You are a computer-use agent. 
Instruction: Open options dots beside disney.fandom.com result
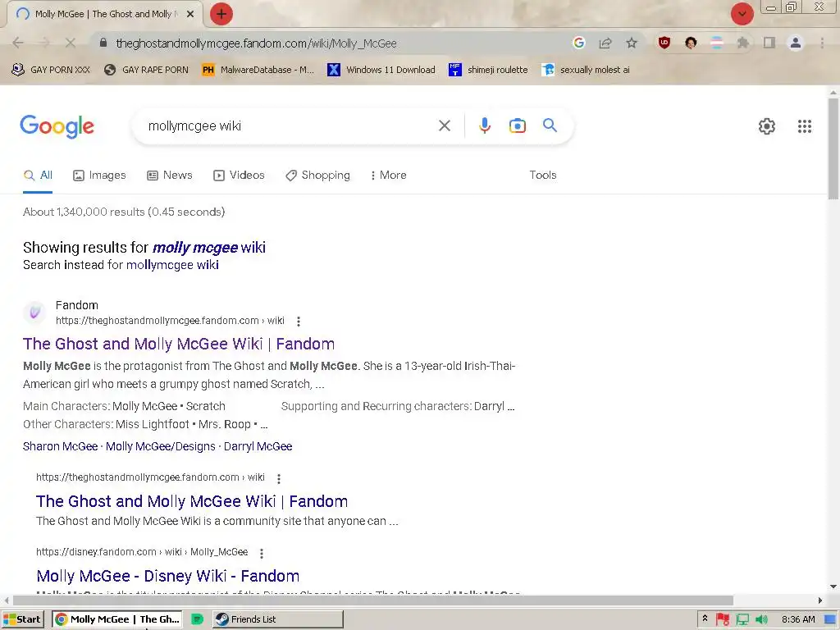tap(262, 553)
